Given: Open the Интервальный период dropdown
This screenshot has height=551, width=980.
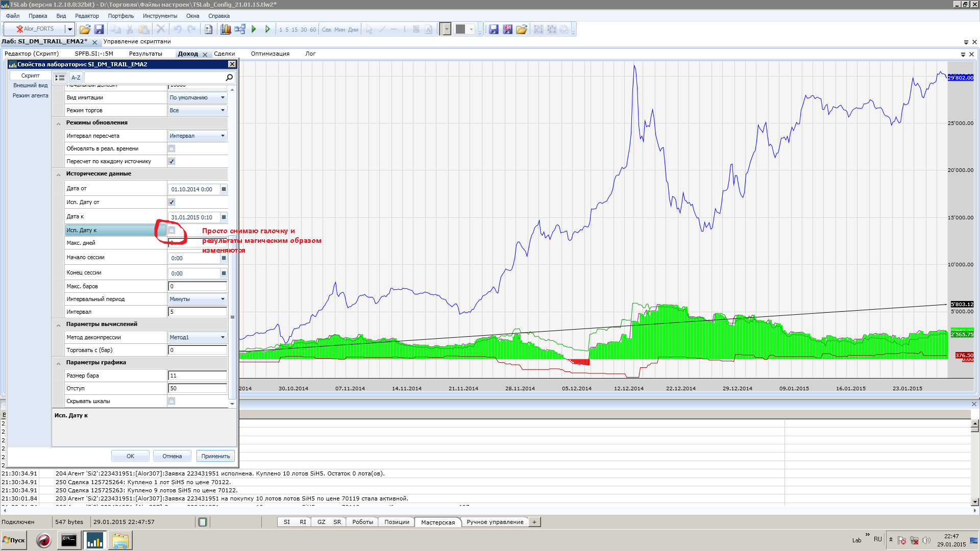Looking at the screenshot, I should click(223, 299).
